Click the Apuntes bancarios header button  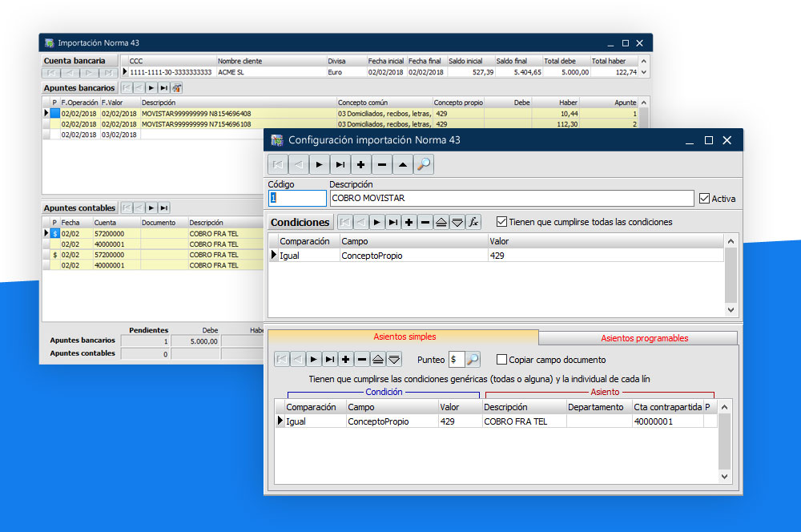coord(79,87)
